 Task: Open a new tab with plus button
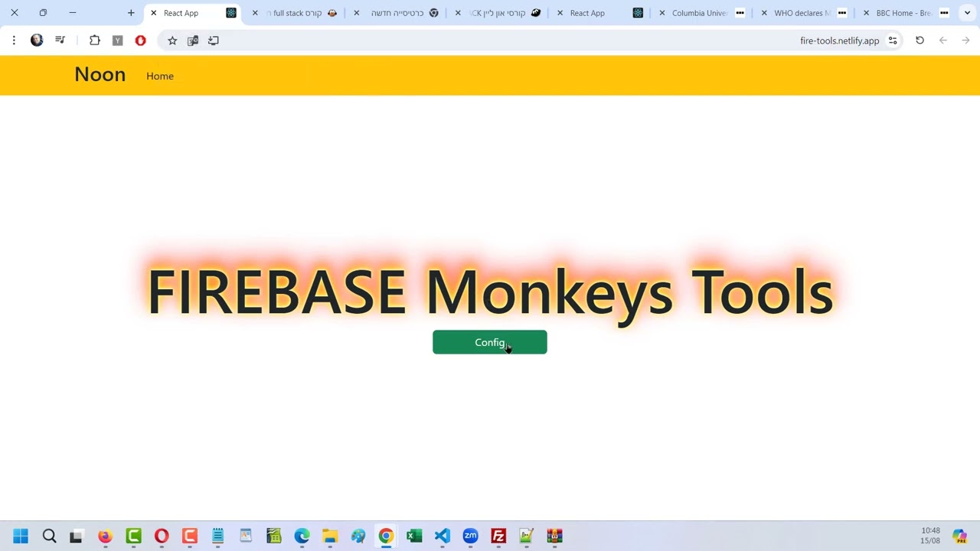(x=131, y=13)
